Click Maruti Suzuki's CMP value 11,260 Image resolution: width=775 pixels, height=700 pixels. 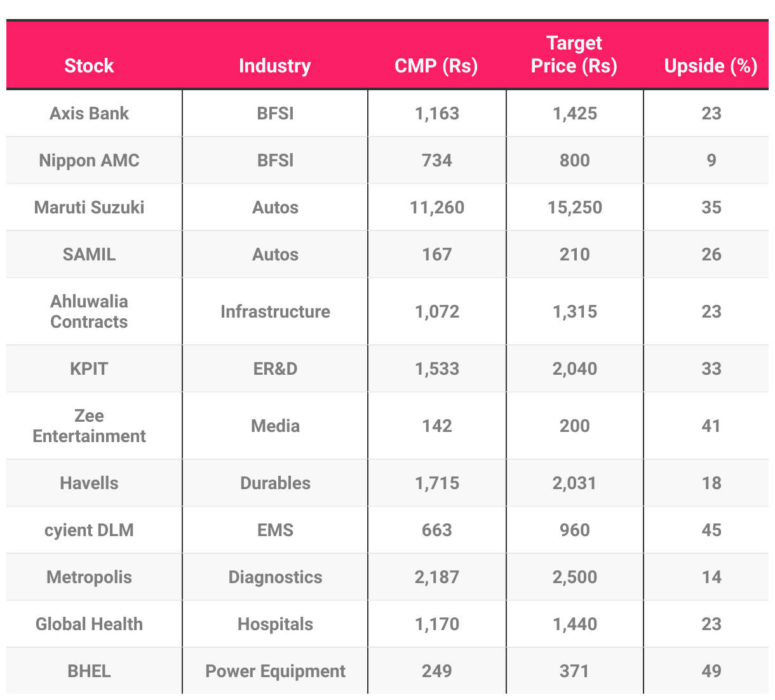point(437,207)
